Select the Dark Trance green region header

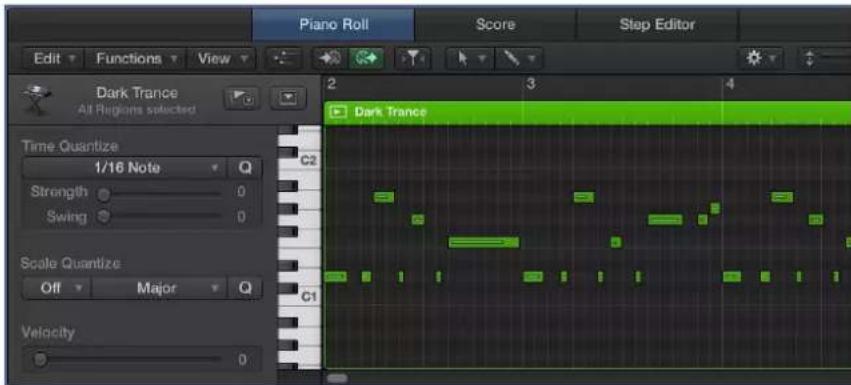[587, 112]
